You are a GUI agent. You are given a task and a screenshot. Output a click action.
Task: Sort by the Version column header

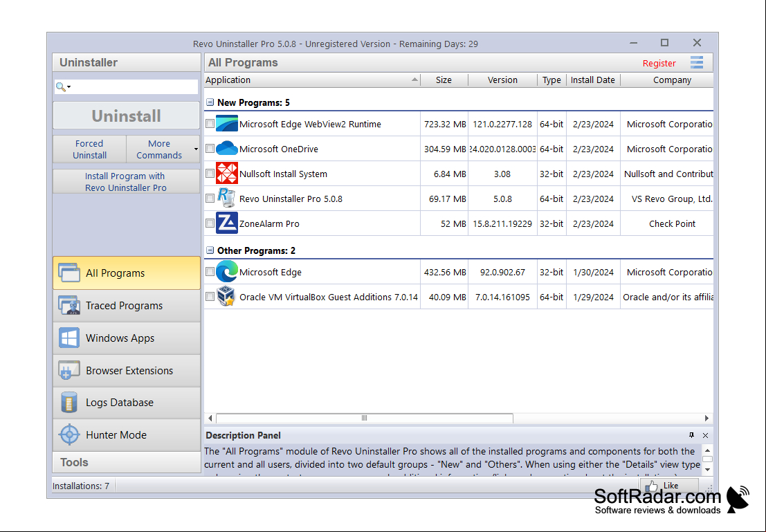pyautogui.click(x=502, y=80)
